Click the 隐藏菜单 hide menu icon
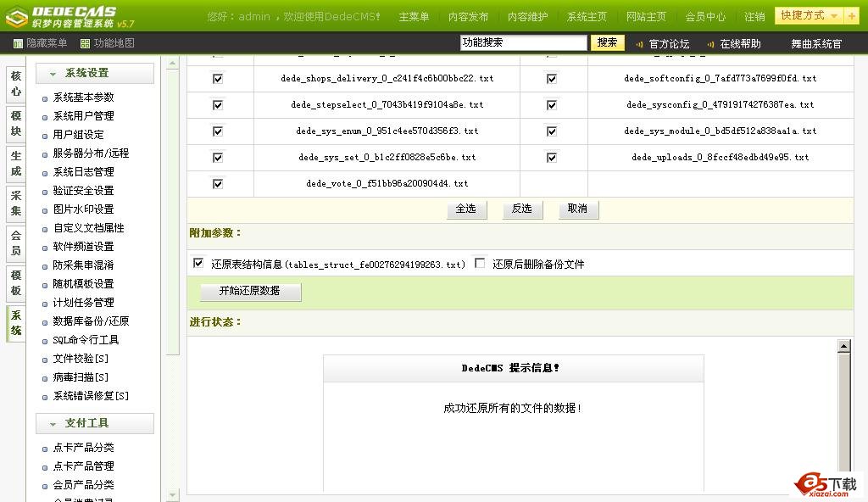The image size is (868, 502). tap(18, 43)
